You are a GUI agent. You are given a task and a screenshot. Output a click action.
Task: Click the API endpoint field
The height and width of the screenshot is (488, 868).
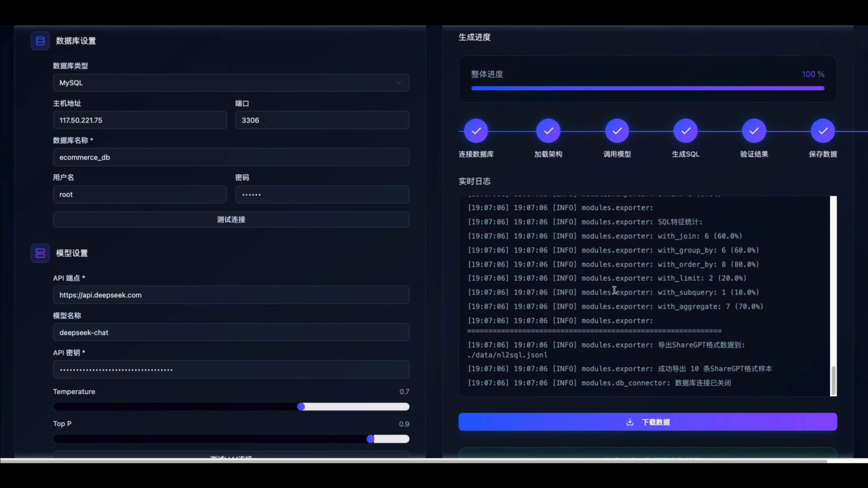point(231,295)
